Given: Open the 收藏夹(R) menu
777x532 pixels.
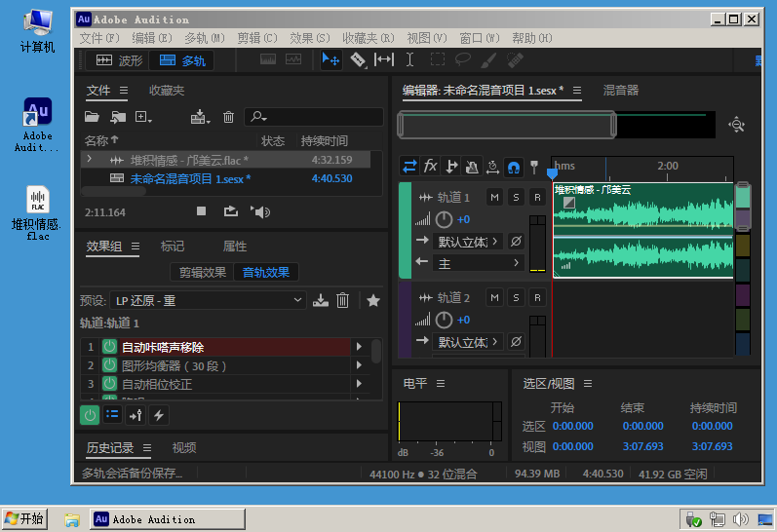Looking at the screenshot, I should (369, 38).
